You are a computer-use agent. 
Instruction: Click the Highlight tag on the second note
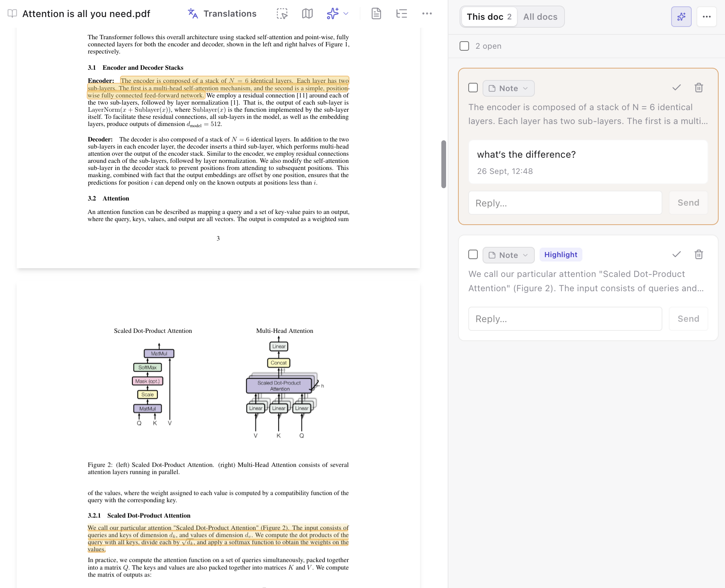561,255
